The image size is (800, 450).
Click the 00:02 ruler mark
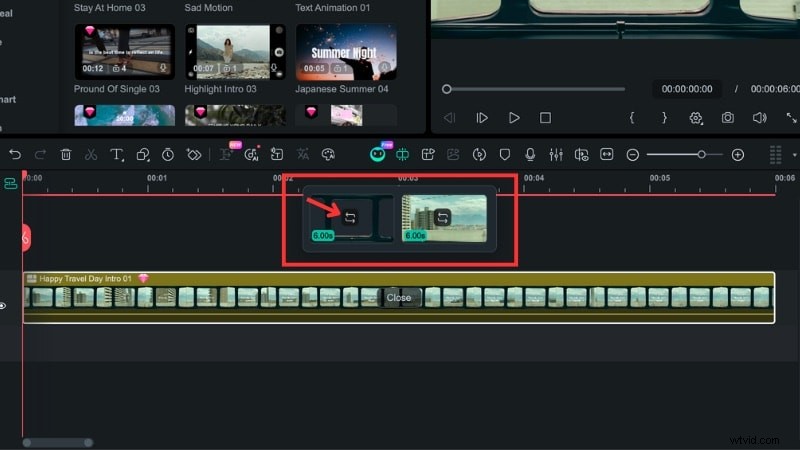pos(283,178)
